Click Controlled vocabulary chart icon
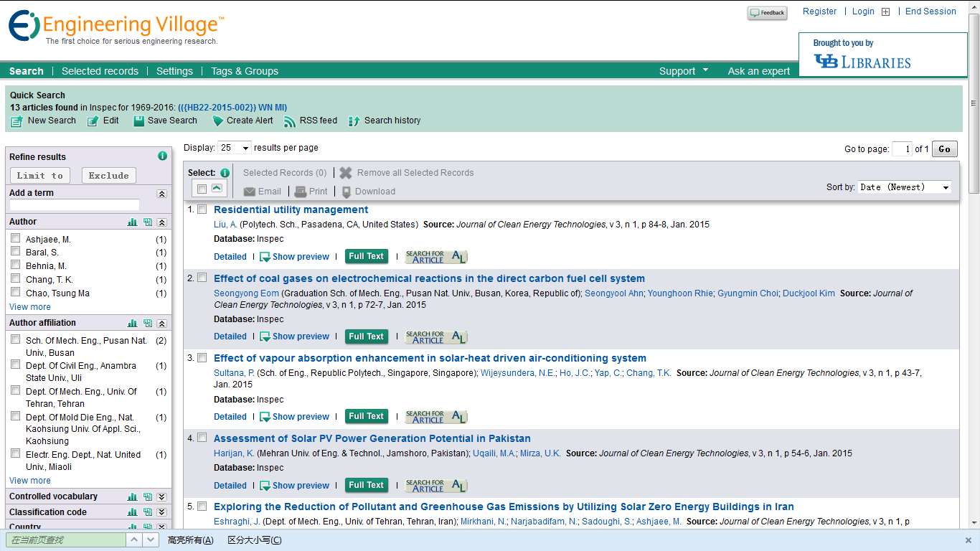The image size is (980, 551). [x=132, y=496]
